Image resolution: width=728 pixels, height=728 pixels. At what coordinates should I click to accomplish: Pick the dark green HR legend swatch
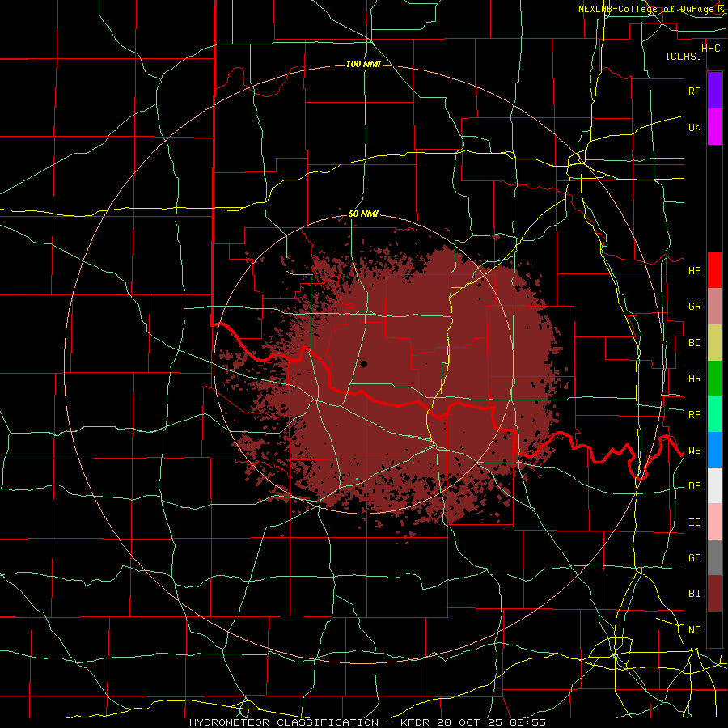coord(714,378)
